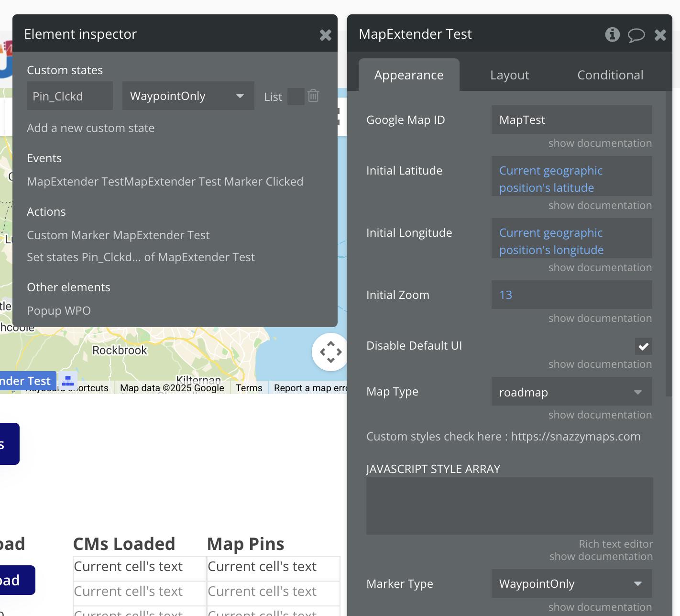Click the Custom styles snazzymaps.com text
The width and height of the screenshot is (680, 616).
tap(504, 437)
